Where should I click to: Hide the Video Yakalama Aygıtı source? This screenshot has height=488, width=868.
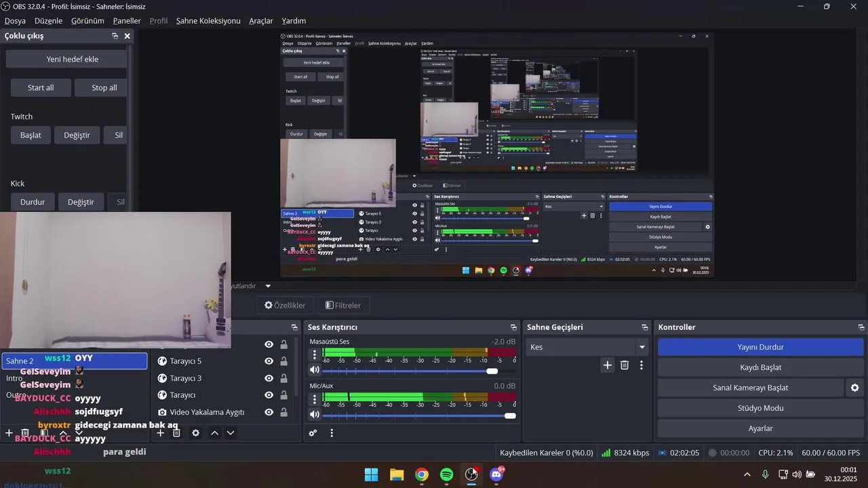(269, 412)
